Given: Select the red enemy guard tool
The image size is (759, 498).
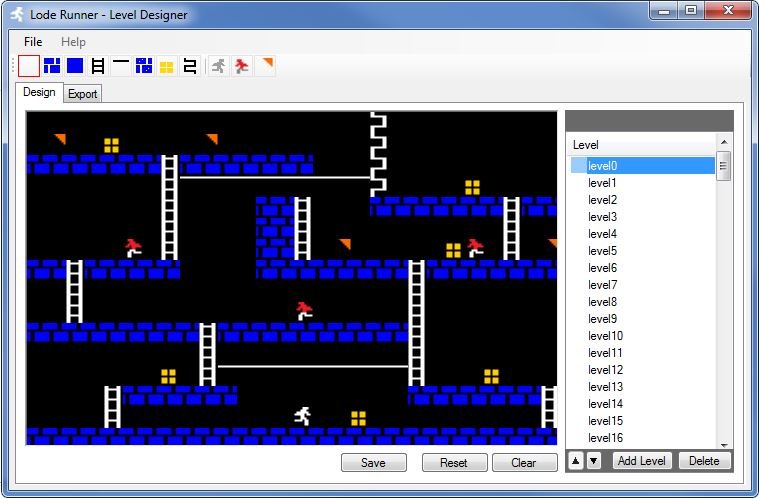Looking at the screenshot, I should pos(241,66).
